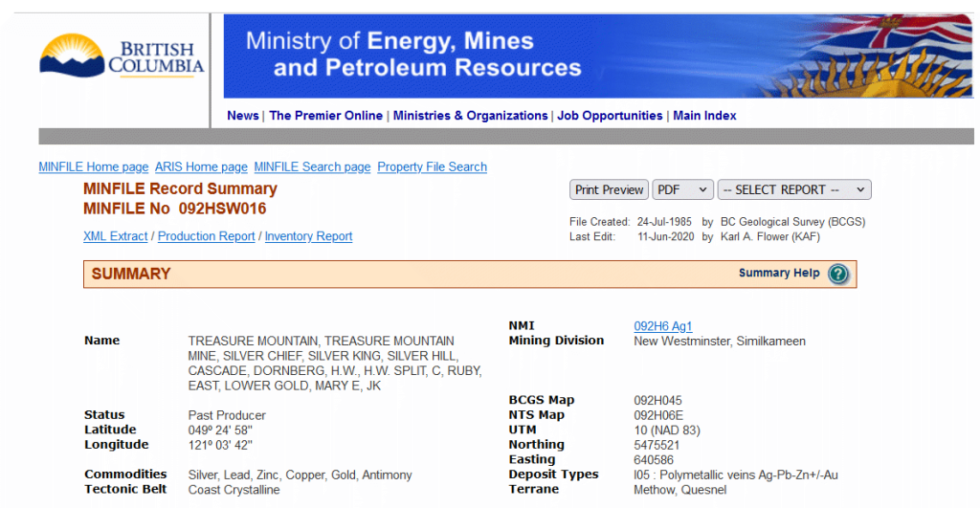Open the PDF format dropdown
The height and width of the screenshot is (508, 980).
tap(681, 190)
